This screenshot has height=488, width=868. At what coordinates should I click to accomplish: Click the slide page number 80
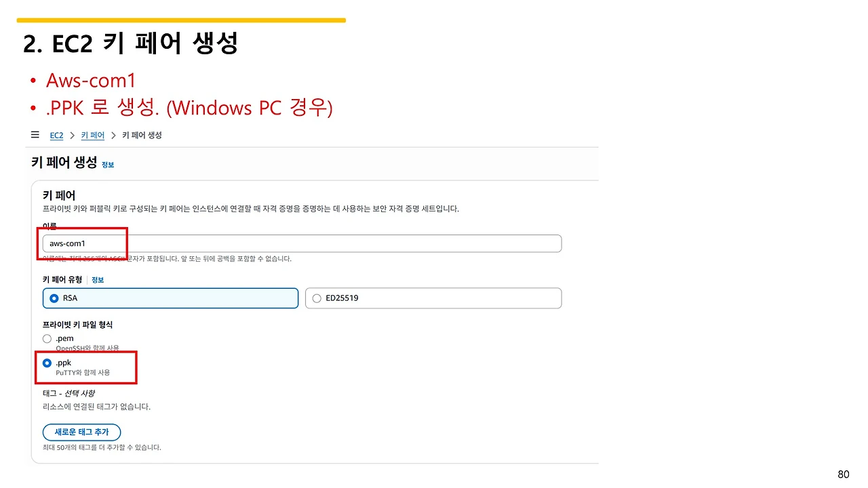click(x=844, y=474)
